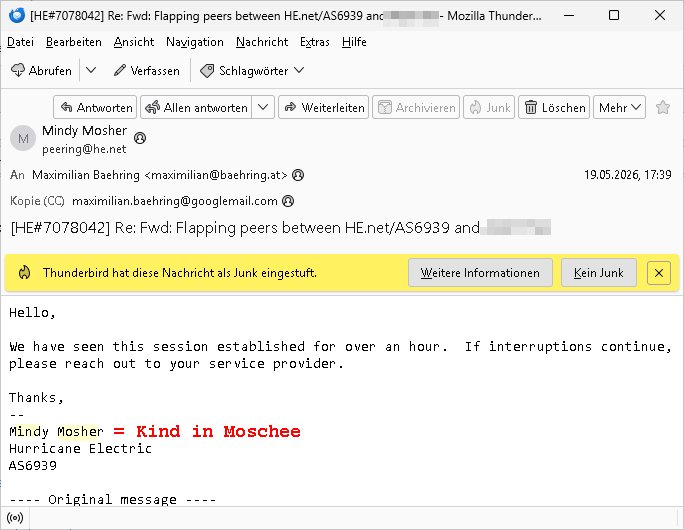Open the Navigation menu
Screen dimensions: 684x530
click(195, 42)
